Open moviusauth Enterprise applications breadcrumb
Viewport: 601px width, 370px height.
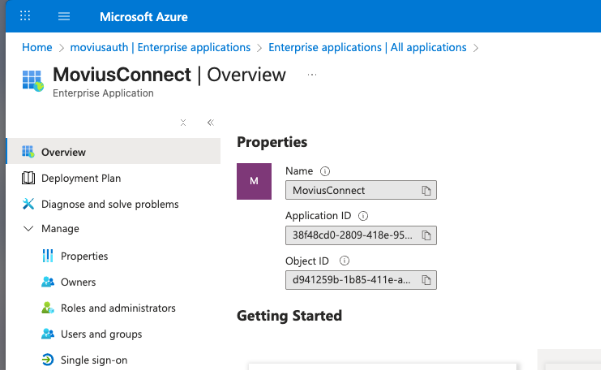pos(160,47)
